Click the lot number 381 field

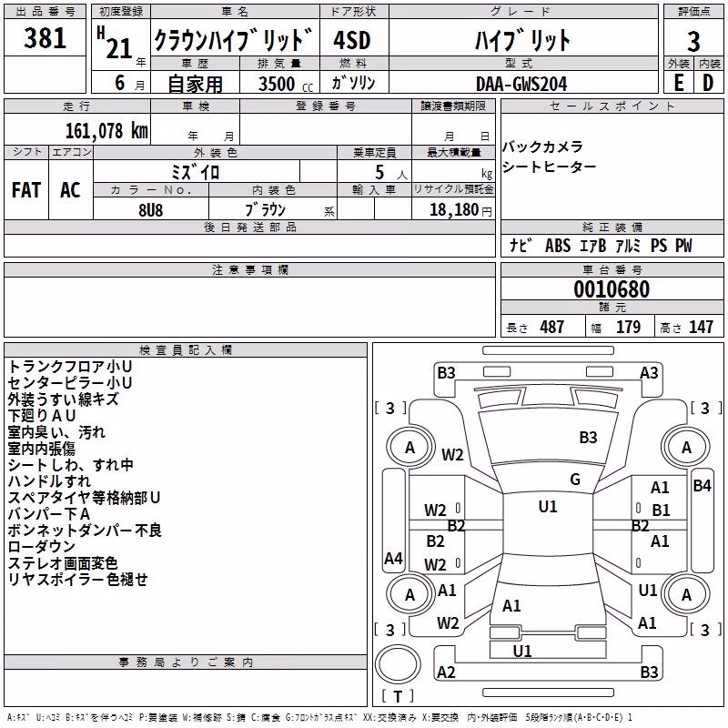(45, 38)
